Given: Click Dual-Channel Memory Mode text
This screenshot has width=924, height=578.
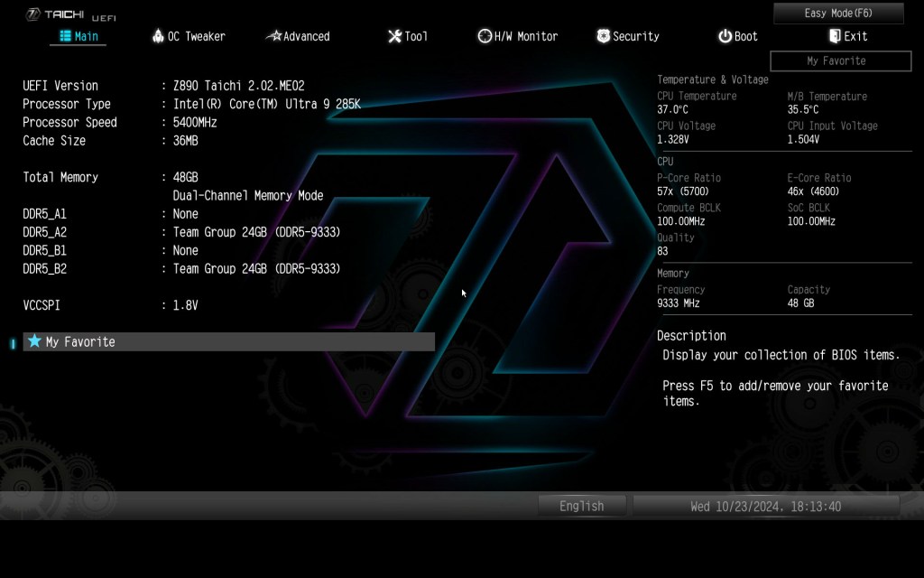Looking at the screenshot, I should (248, 195).
